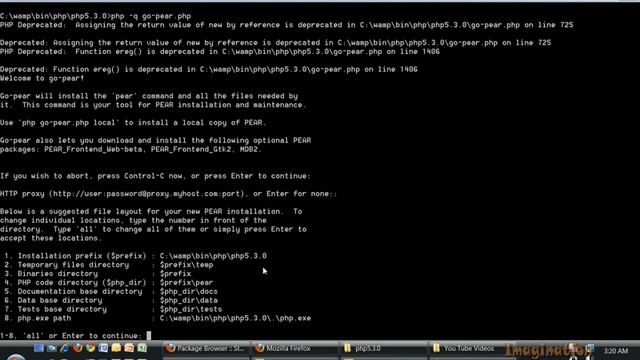Viewport: 640px width, 360px height.
Task: Click 'Temporary files directory' line
Action: (109, 265)
